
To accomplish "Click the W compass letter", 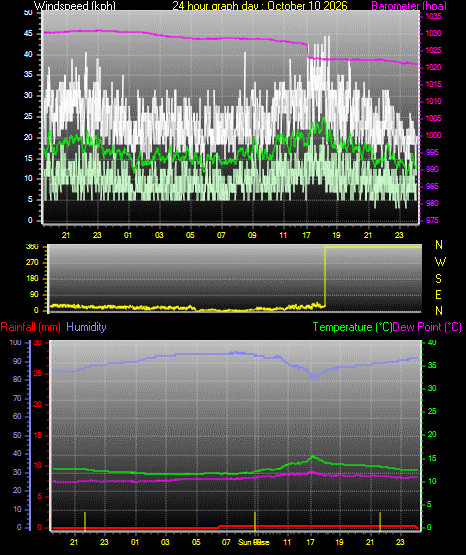I will coord(440,262).
